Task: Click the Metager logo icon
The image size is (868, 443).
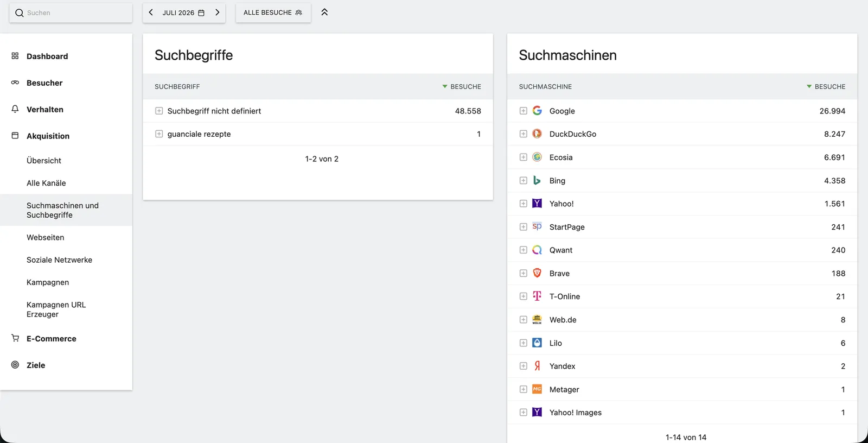Action: pos(537,389)
